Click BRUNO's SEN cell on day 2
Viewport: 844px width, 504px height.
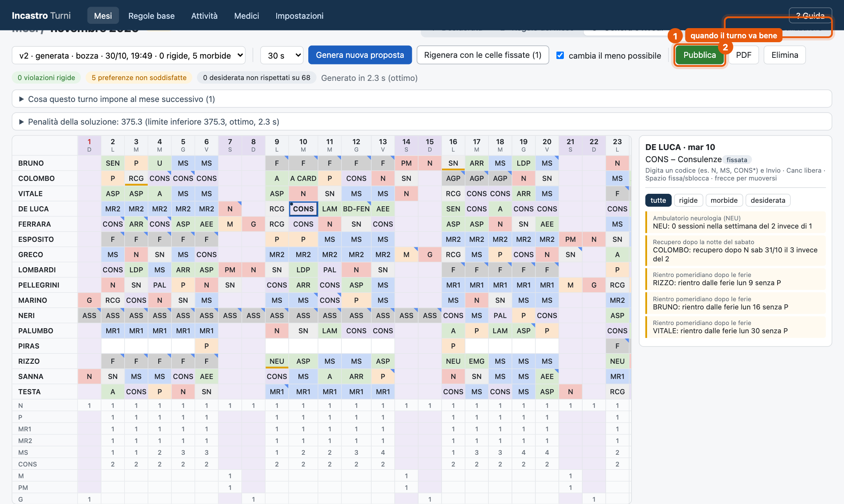[113, 163]
